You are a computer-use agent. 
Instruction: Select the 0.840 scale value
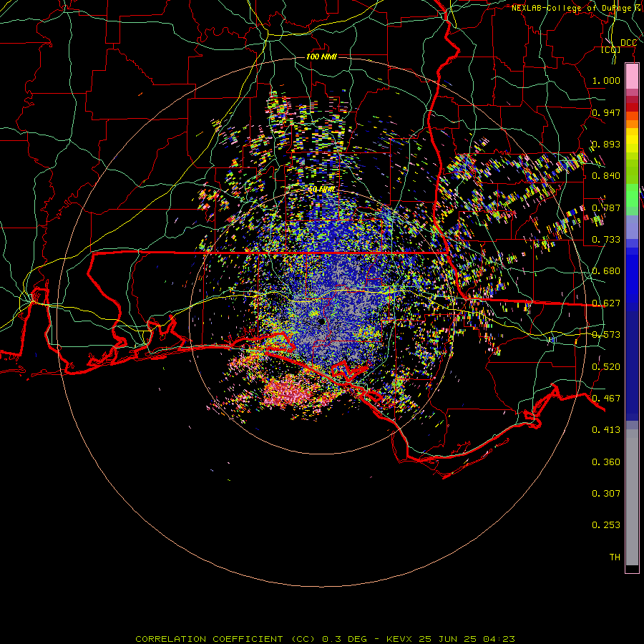click(606, 176)
